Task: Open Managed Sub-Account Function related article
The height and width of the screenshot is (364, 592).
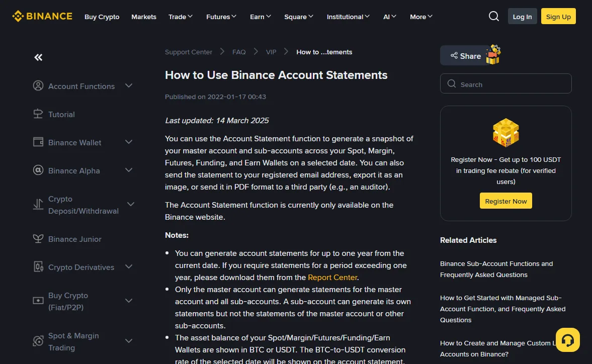Action: [502, 309]
